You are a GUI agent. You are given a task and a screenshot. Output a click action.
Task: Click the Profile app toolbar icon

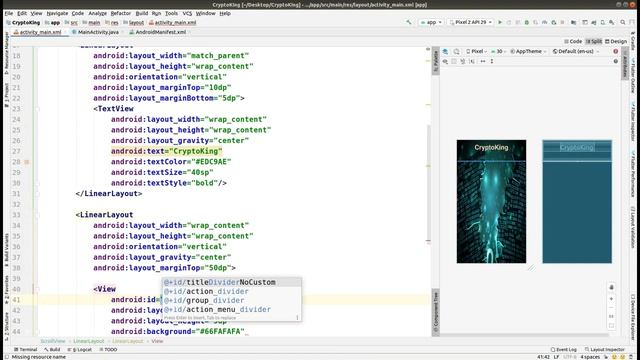[544, 22]
